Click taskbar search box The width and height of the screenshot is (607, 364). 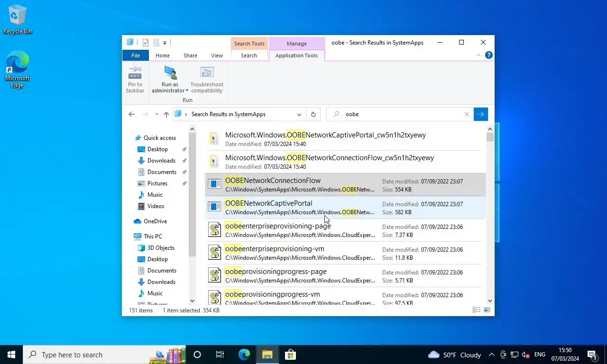104,355
